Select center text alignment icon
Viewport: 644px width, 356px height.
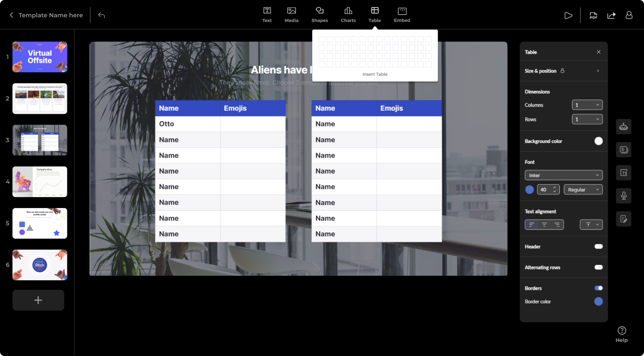[x=544, y=225]
